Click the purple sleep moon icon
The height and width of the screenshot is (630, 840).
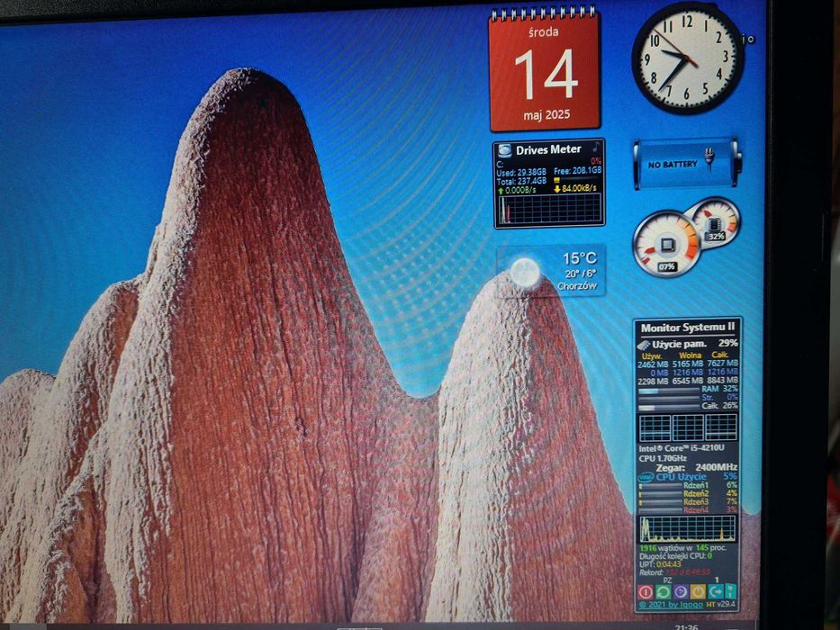pyautogui.click(x=681, y=591)
